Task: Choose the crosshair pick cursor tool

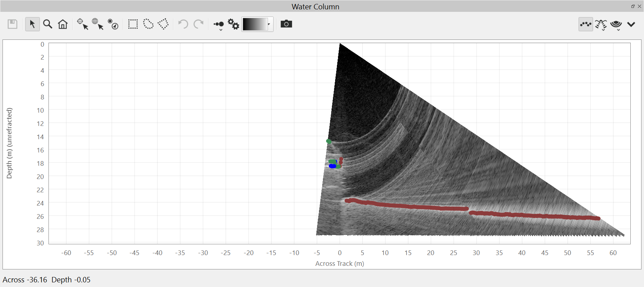Action: (82, 24)
